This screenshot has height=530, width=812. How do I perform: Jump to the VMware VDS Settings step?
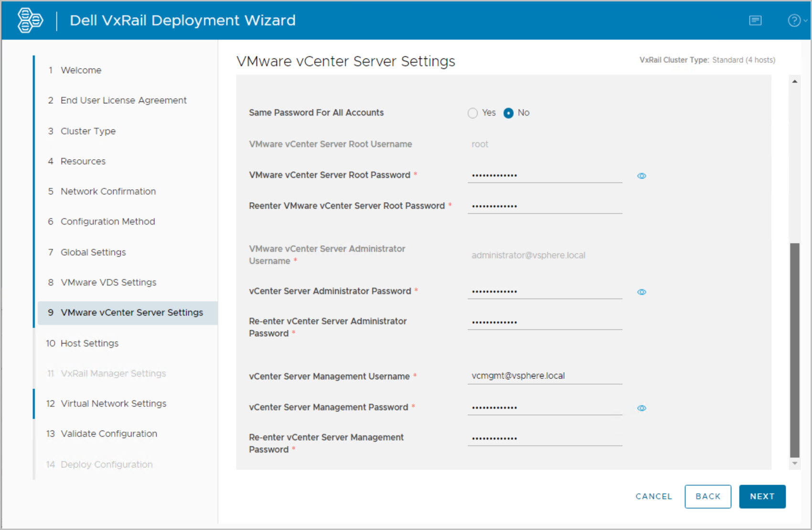(x=108, y=282)
